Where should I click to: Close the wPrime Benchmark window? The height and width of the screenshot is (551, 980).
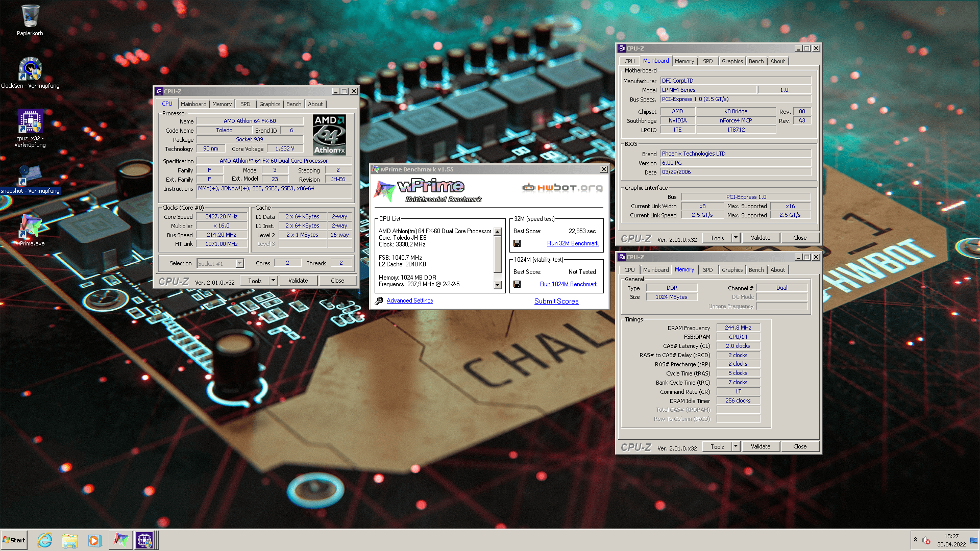604,169
